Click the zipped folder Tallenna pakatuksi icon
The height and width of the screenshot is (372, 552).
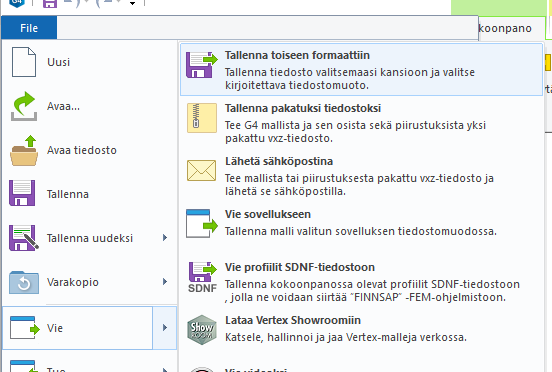point(202,118)
